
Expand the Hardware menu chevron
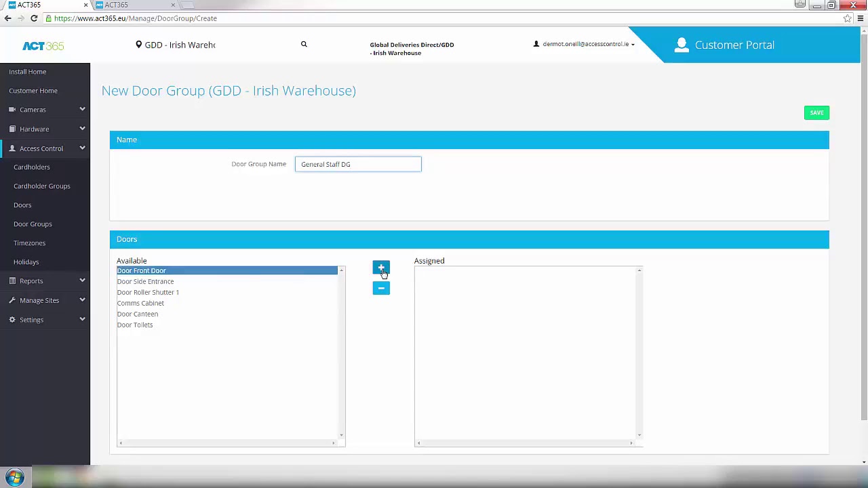(82, 128)
